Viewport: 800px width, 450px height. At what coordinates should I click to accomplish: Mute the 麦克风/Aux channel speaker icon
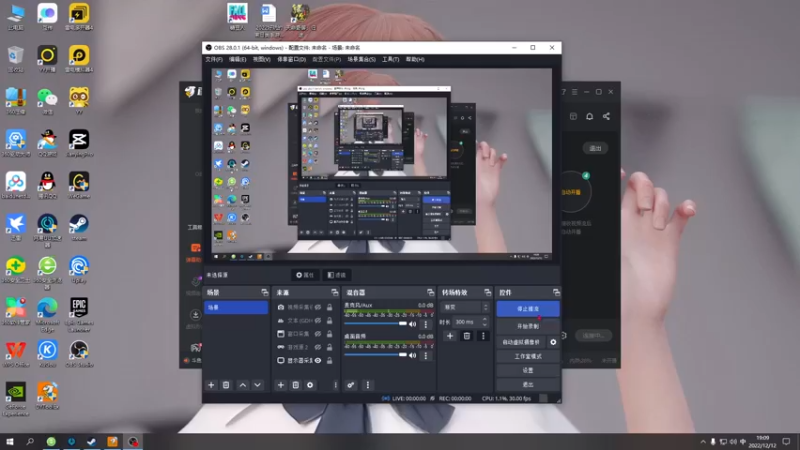point(412,324)
